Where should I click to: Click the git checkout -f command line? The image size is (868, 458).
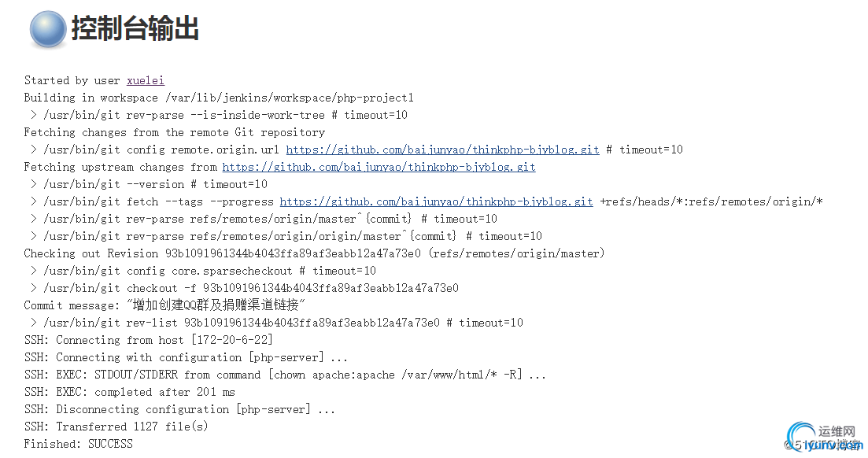(245, 288)
